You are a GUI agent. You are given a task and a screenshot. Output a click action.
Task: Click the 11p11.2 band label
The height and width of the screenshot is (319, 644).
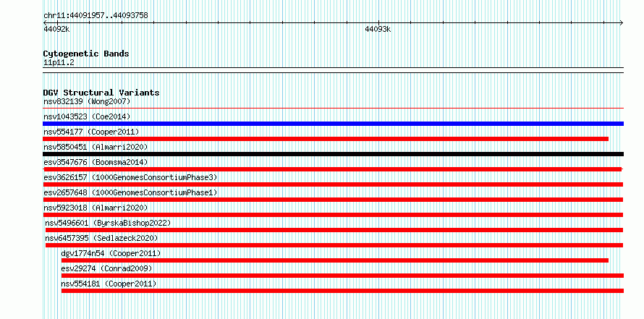[59, 63]
